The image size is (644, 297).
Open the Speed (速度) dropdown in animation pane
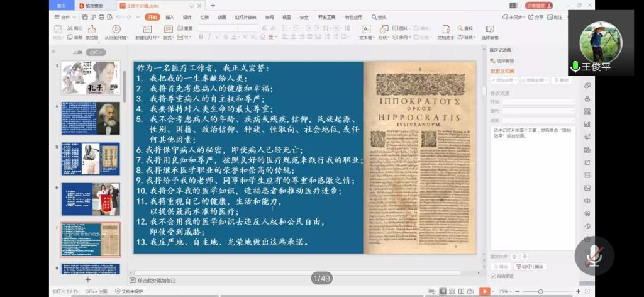539,120
